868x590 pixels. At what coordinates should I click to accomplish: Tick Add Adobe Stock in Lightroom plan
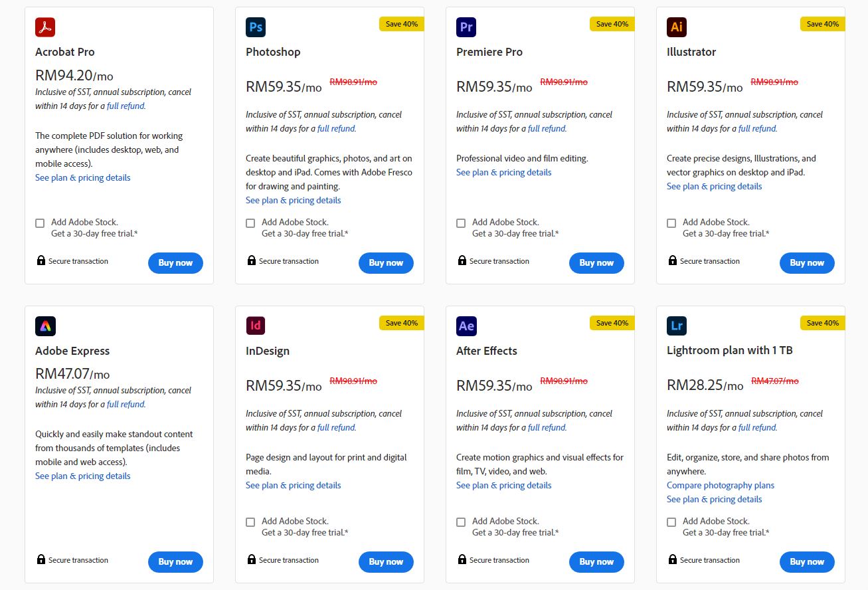point(671,522)
